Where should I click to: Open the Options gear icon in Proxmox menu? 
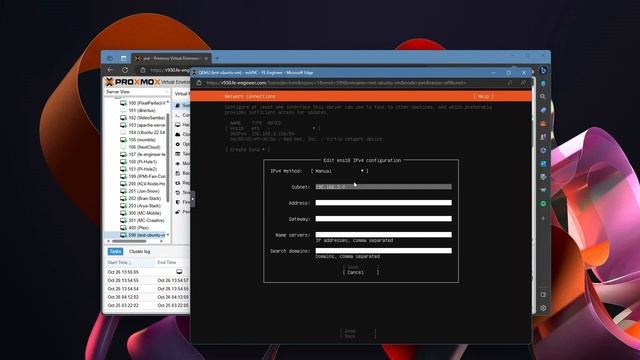(178, 144)
